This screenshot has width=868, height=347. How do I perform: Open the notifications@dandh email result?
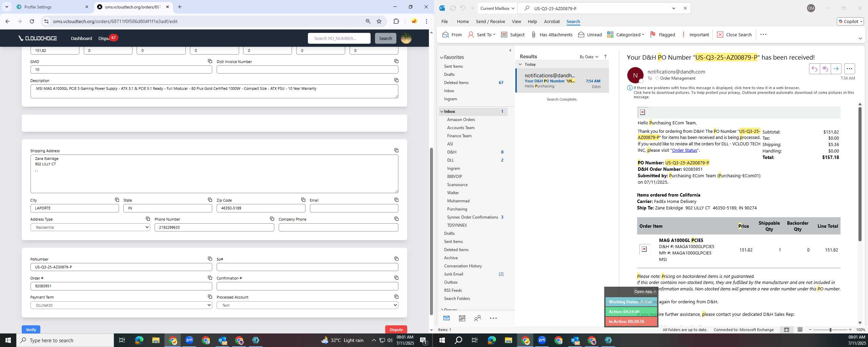pos(563,81)
